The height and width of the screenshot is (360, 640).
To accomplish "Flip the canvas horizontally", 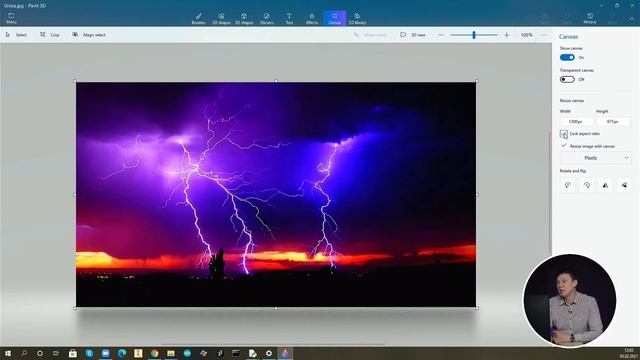I will pyautogui.click(x=605, y=185).
